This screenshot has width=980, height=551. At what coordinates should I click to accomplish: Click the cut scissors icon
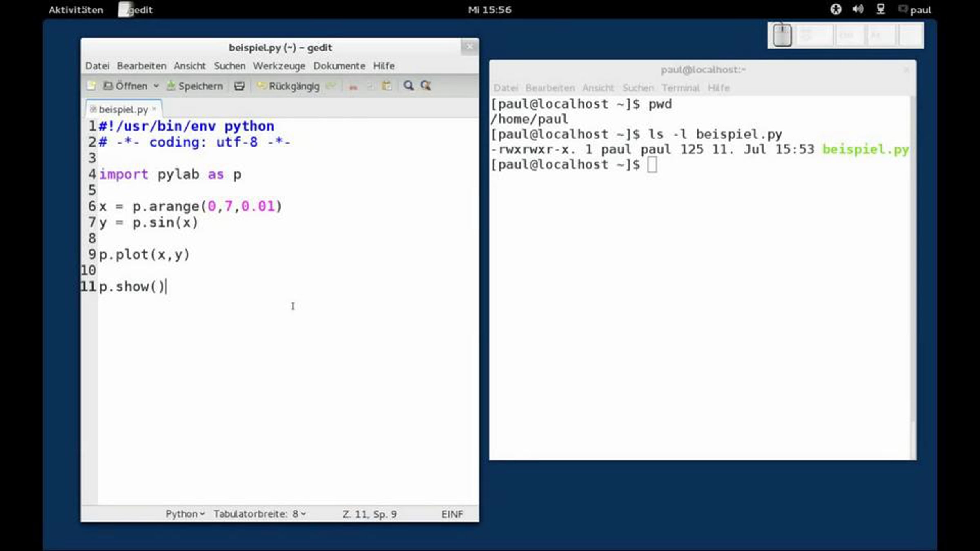[354, 86]
